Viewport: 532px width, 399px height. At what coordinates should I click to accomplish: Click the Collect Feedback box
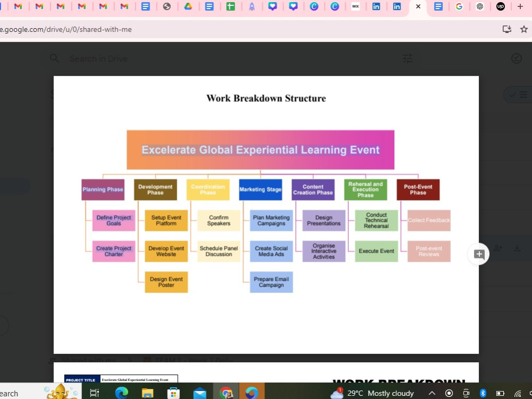429,220
